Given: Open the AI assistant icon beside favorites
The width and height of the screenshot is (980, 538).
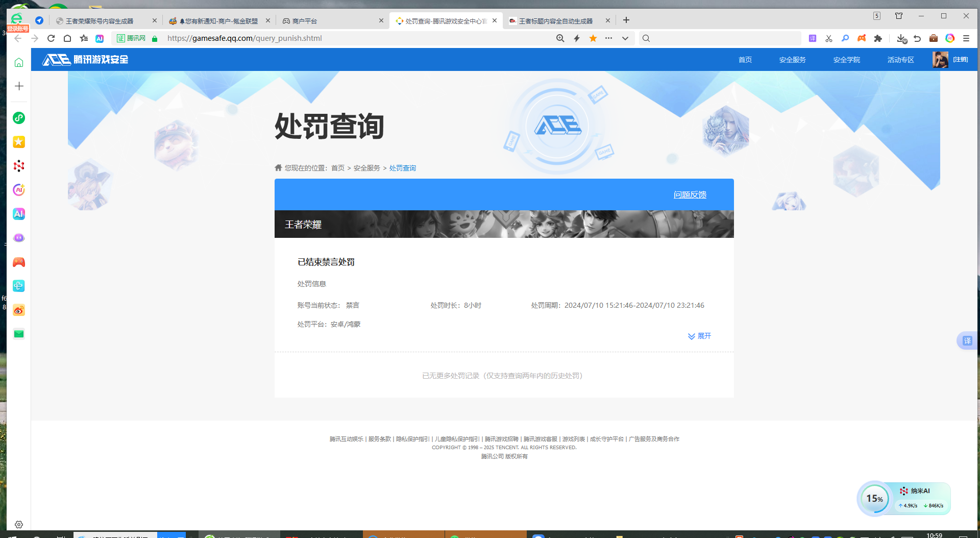Looking at the screenshot, I should (100, 38).
